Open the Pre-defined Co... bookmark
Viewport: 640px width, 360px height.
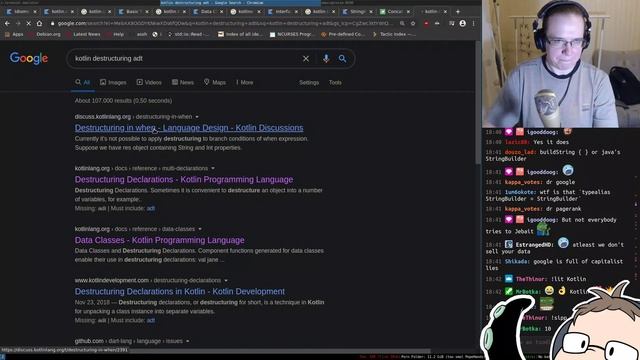tap(343, 34)
